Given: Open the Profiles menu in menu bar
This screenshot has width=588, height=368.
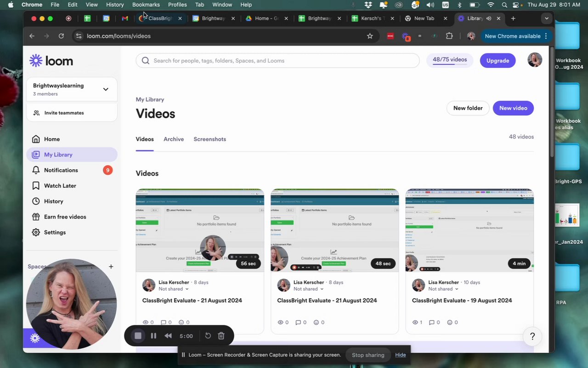Looking at the screenshot, I should [177, 5].
